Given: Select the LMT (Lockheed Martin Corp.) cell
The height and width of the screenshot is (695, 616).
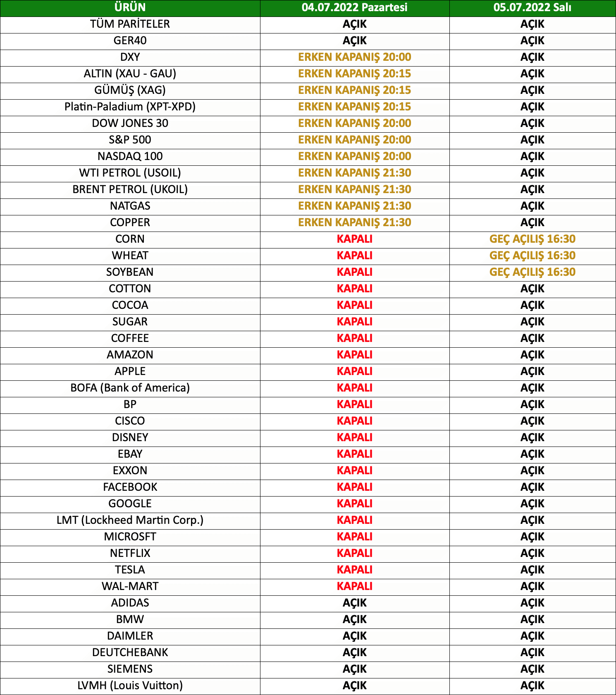Looking at the screenshot, I should [x=130, y=520].
